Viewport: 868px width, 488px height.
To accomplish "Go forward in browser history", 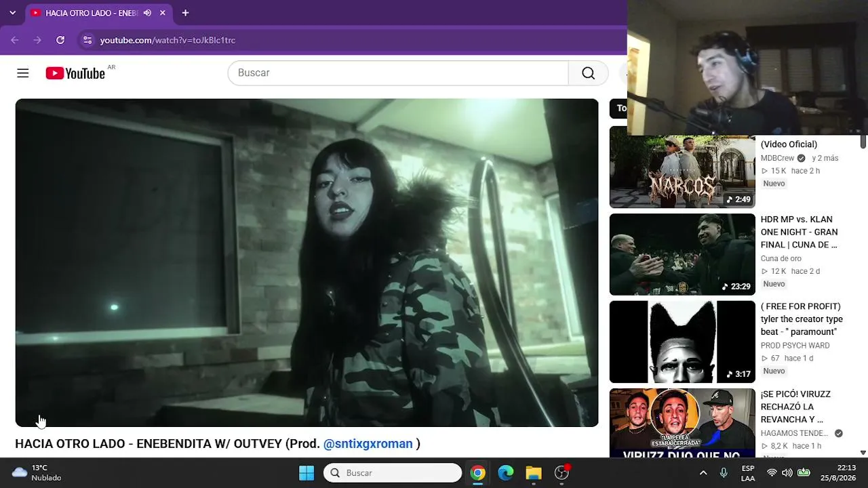I will coord(37,40).
